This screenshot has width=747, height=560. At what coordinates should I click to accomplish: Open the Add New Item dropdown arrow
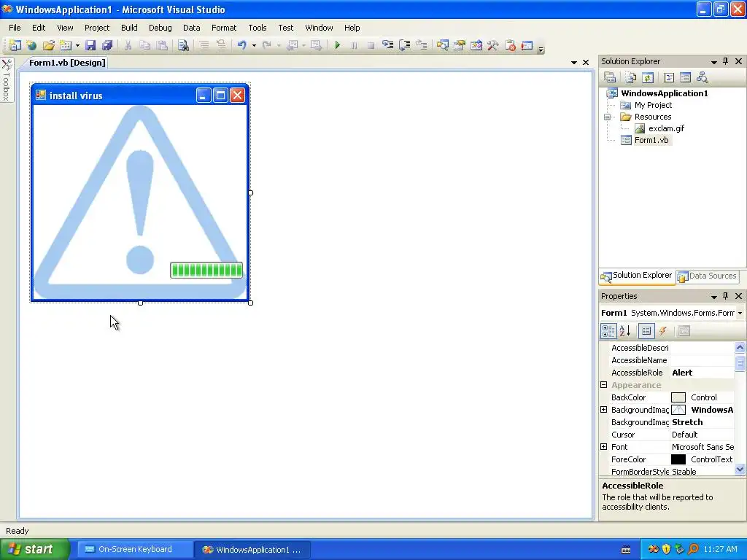pyautogui.click(x=77, y=45)
